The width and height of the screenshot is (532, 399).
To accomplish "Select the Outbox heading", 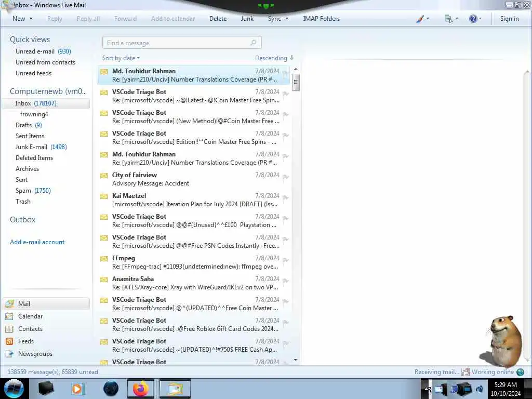I will tap(23, 220).
